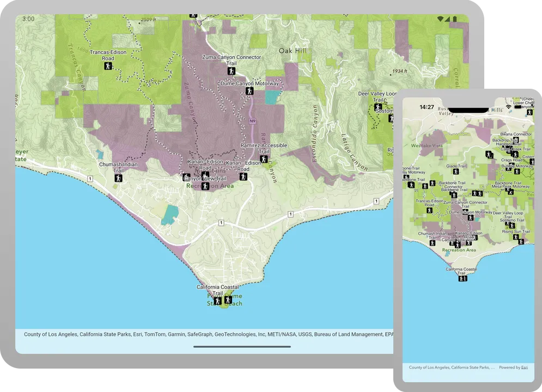Expand phone attribution 'County of Los Angeles' text
Image resolution: width=542 pixels, height=392 pixels.
pyautogui.click(x=452, y=367)
